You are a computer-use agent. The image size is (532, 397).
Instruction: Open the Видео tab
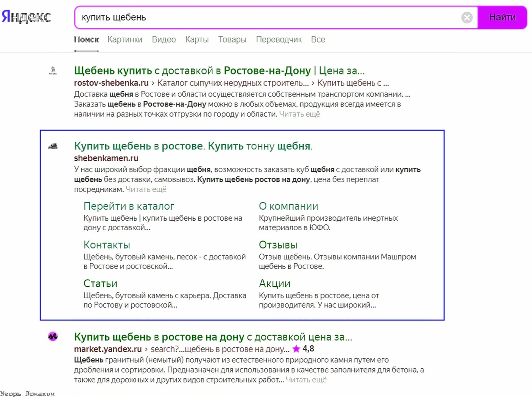tap(164, 39)
